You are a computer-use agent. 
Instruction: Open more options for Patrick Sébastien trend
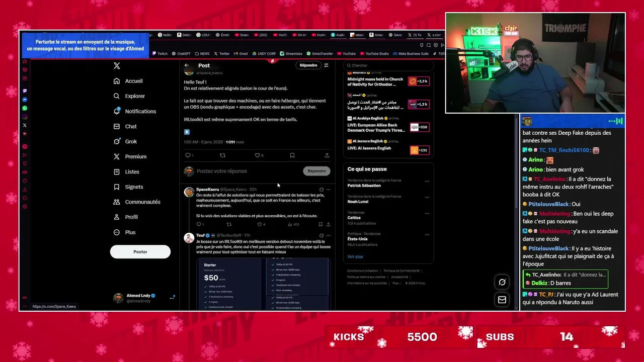tap(427, 181)
